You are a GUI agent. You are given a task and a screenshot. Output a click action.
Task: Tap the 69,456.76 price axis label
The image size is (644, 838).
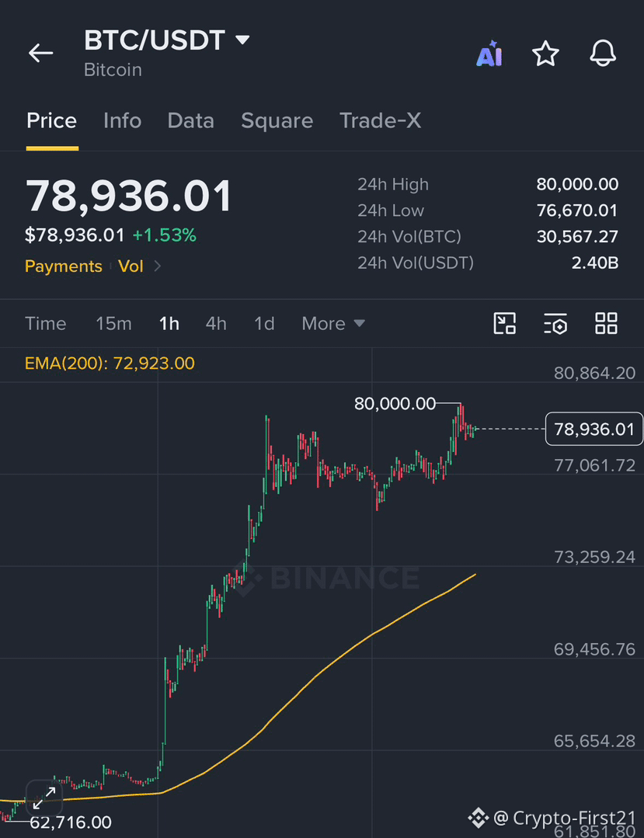(595, 649)
